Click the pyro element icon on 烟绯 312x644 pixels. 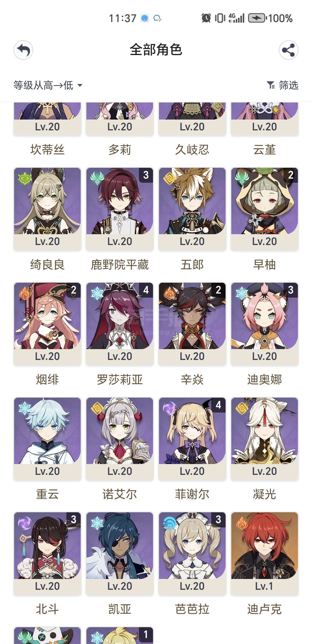(x=25, y=294)
